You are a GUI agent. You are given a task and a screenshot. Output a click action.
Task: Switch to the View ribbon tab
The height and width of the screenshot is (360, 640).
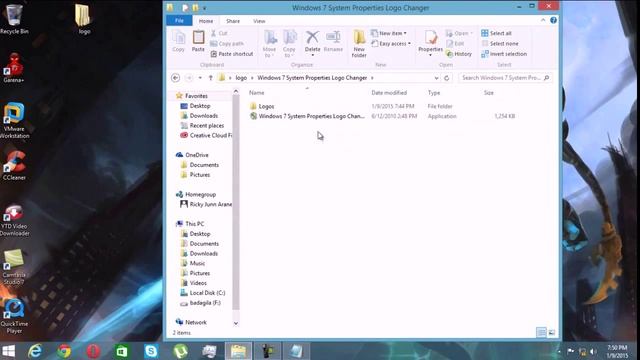point(259,21)
